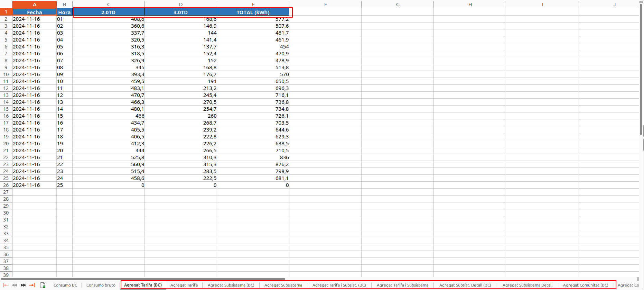Select Hora cell with value 25

65,185
